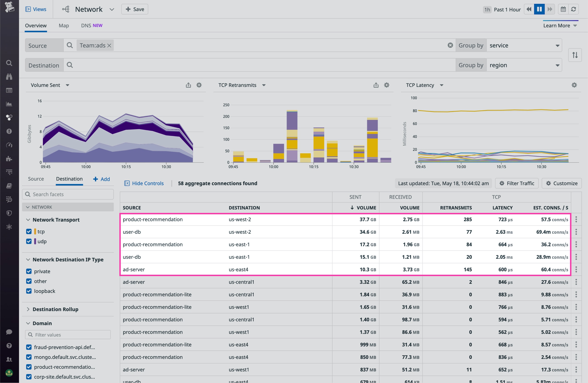Uncheck the mongo.default.svc.cluste domain filter
The image size is (588, 383).
pos(29,357)
